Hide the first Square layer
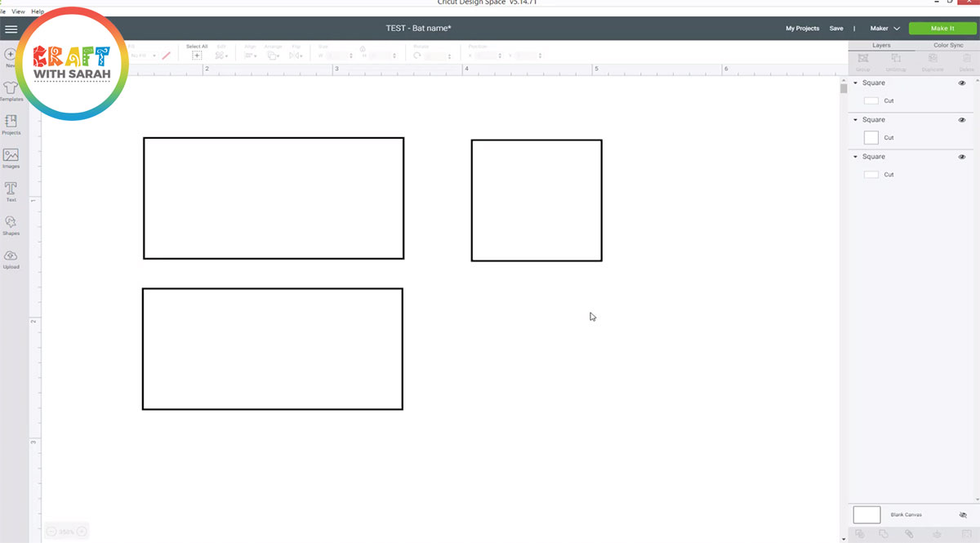The image size is (980, 543). point(962,83)
